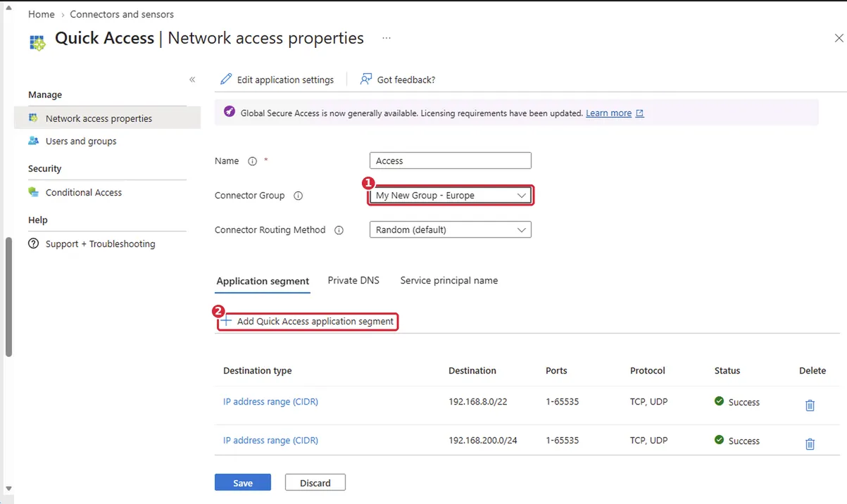The image size is (847, 504).
Task: Click the external link icon beside Learn more
Action: click(640, 113)
